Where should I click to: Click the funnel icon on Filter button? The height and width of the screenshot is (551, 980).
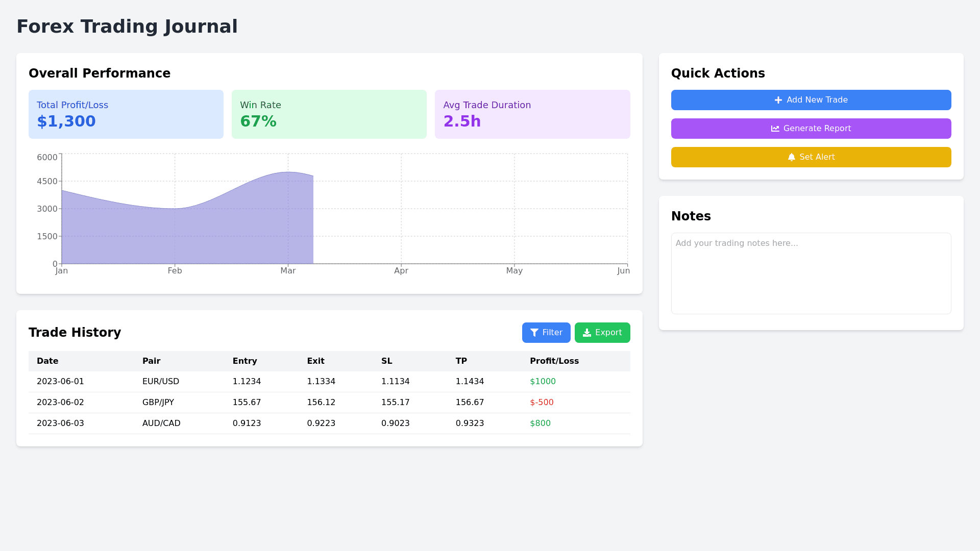tap(534, 333)
